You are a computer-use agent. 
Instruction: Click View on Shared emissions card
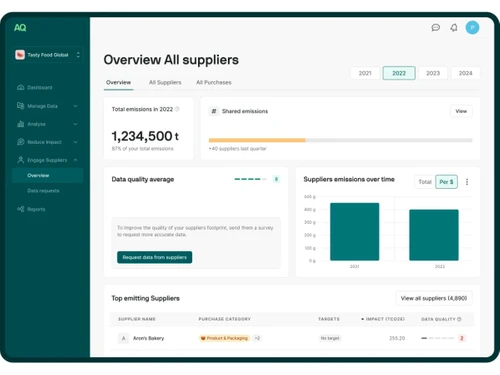pos(461,111)
